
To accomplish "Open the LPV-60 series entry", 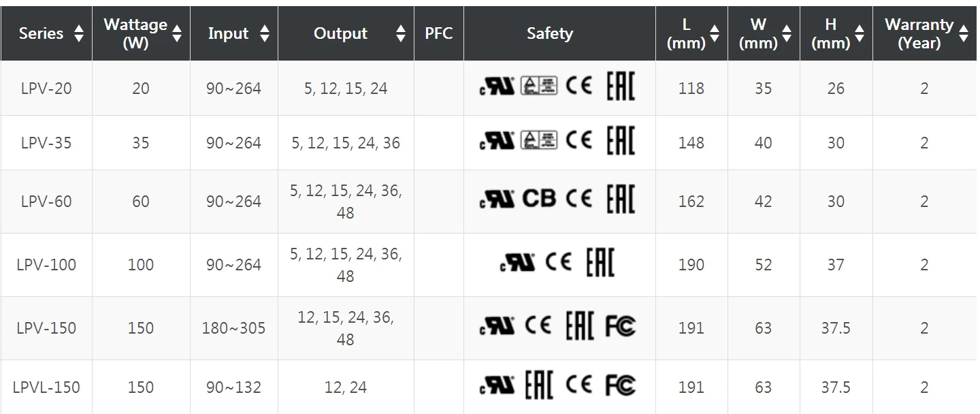I will [x=46, y=202].
